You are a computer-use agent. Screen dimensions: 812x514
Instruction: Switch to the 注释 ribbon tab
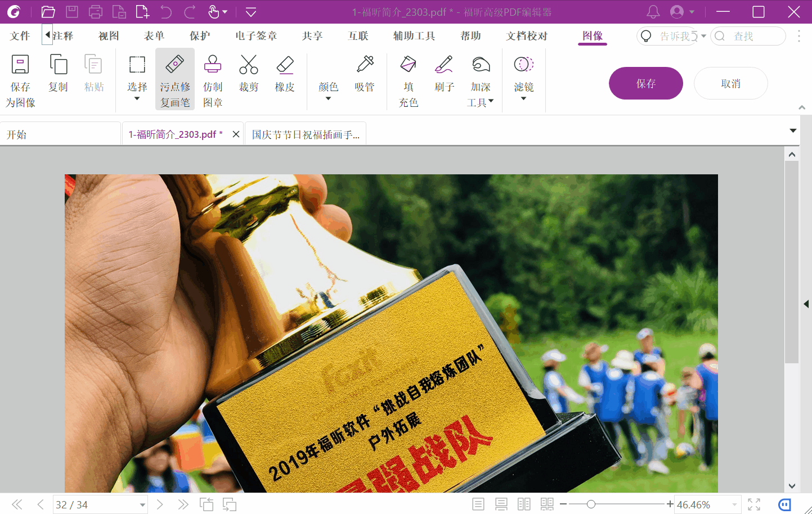pyautogui.click(x=63, y=36)
